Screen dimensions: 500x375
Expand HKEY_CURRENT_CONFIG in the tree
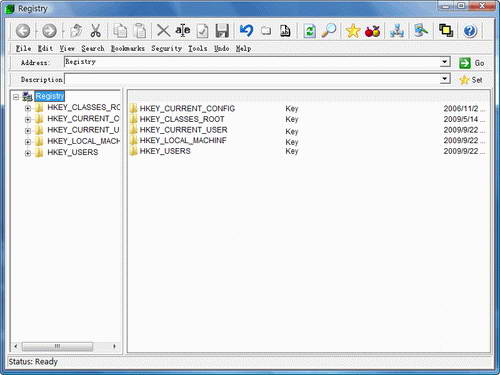tap(28, 119)
